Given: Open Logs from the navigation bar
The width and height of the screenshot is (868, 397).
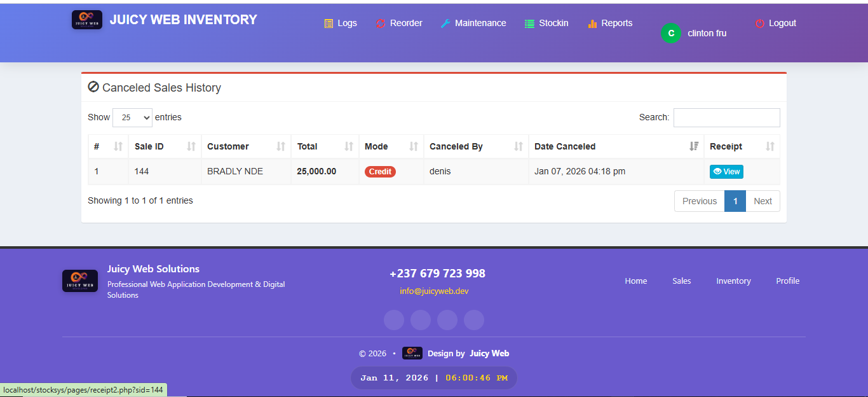Looking at the screenshot, I should tap(341, 23).
